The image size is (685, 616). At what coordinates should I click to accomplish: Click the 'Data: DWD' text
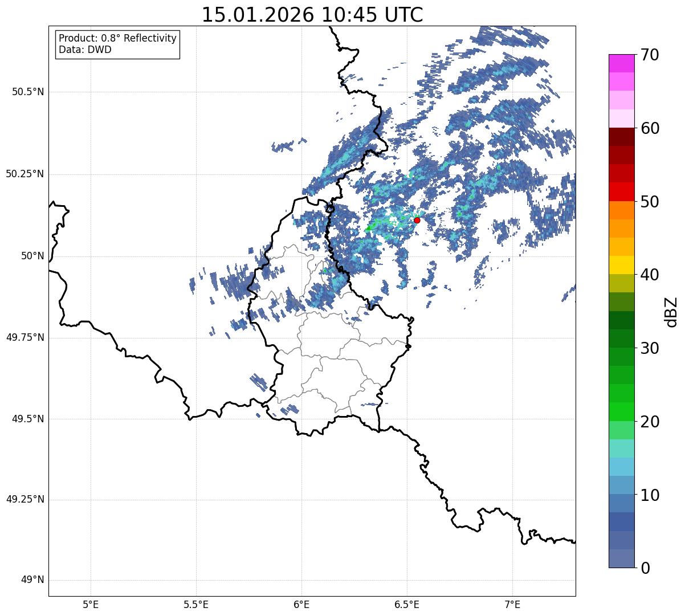pos(85,50)
